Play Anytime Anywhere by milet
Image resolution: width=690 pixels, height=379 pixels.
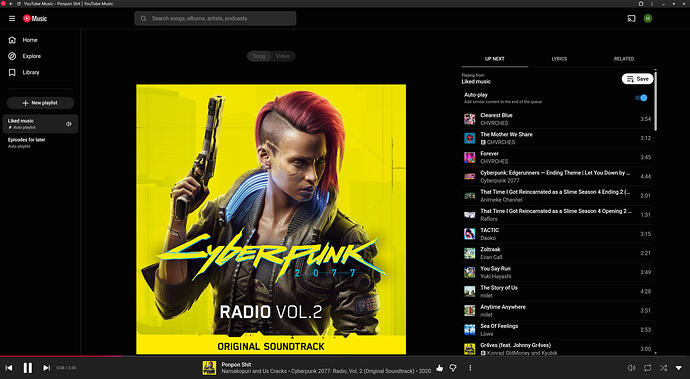point(558,310)
